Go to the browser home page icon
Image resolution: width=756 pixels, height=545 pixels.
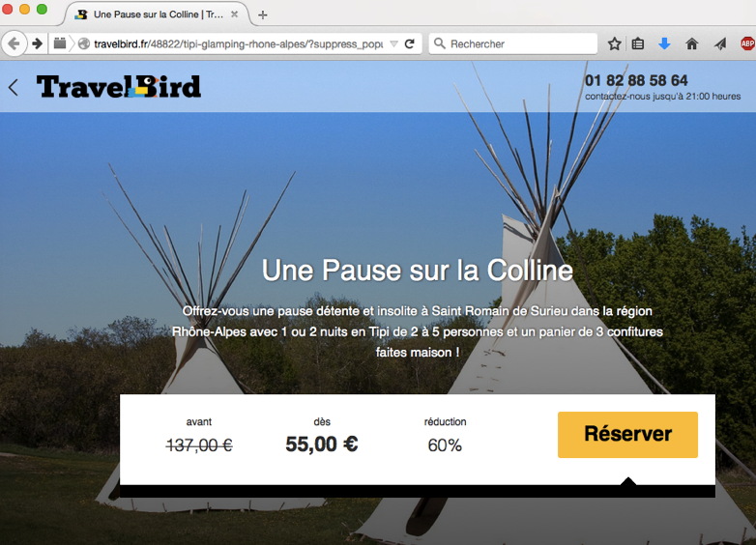691,43
